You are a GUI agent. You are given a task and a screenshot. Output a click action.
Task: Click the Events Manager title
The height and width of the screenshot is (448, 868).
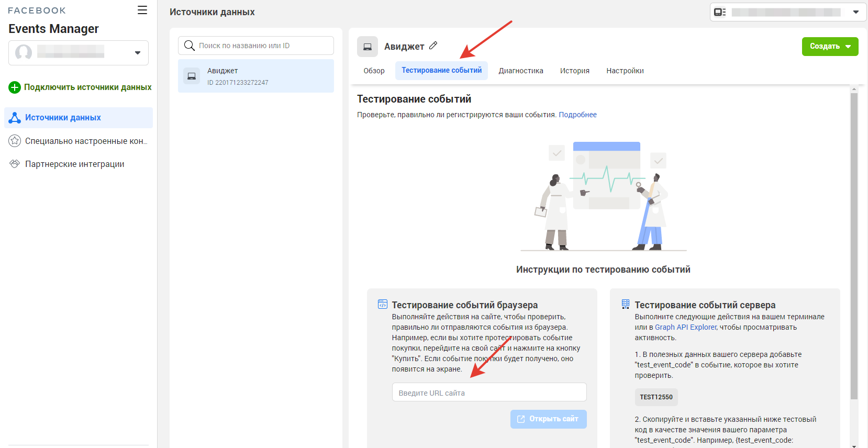point(53,29)
